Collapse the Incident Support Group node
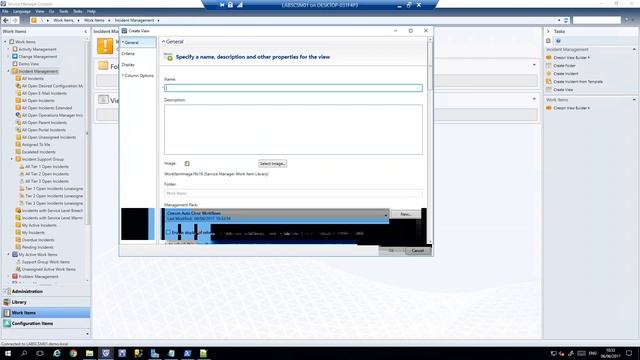The image size is (640, 360). coord(12,159)
